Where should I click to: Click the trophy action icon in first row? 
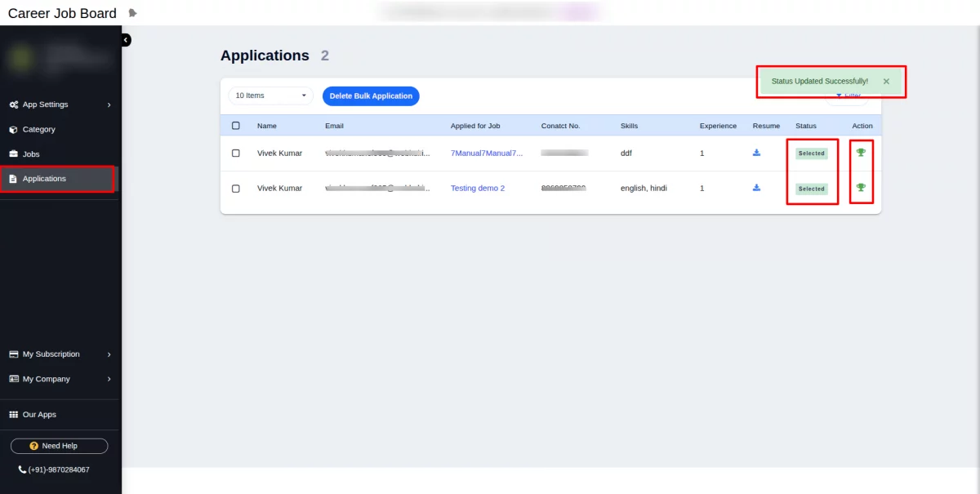tap(861, 152)
